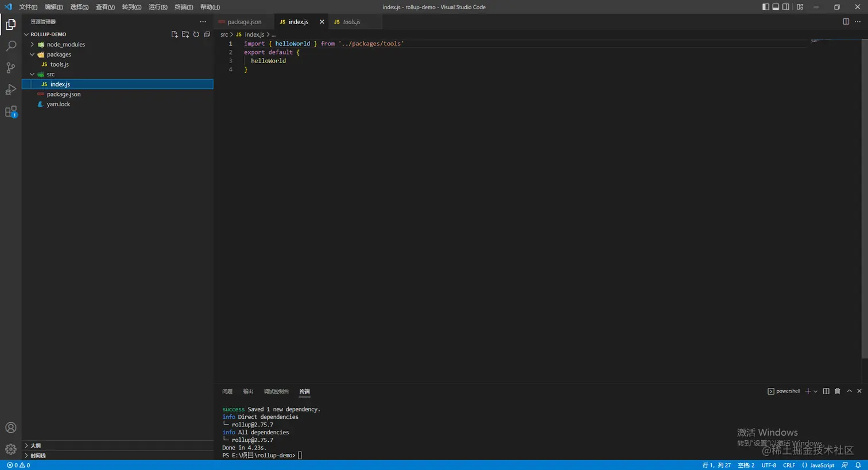Open the Source Control view
Image resolution: width=868 pixels, height=470 pixels.
coord(10,68)
